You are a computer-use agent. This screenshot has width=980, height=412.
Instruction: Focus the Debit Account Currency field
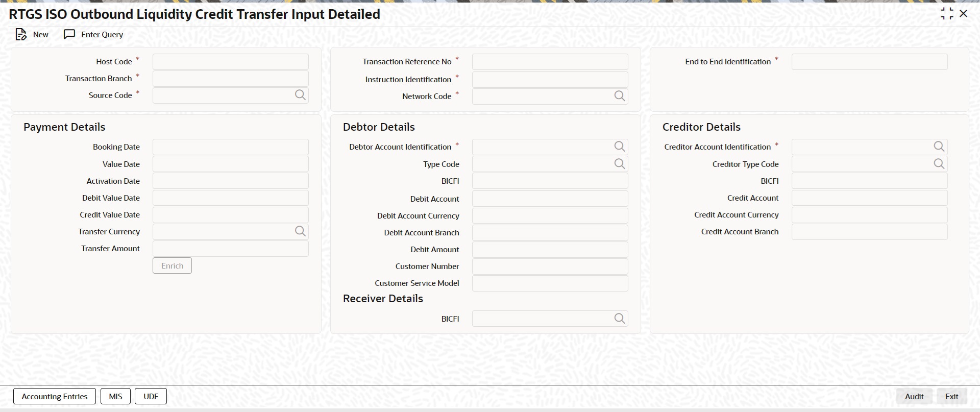(x=550, y=215)
